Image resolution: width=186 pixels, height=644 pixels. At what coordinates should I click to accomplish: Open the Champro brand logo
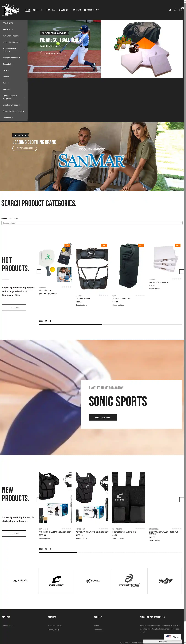coord(56,581)
